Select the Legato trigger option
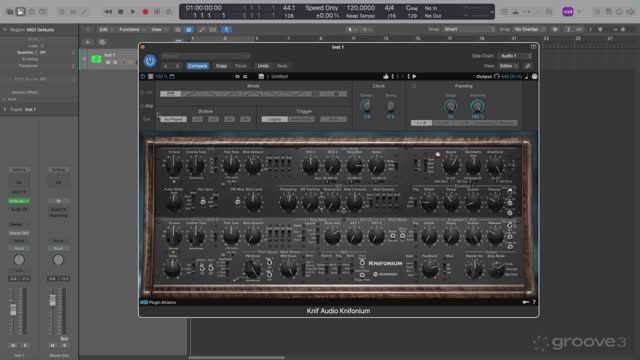Viewport: 640px width, 360px height. 274,119
